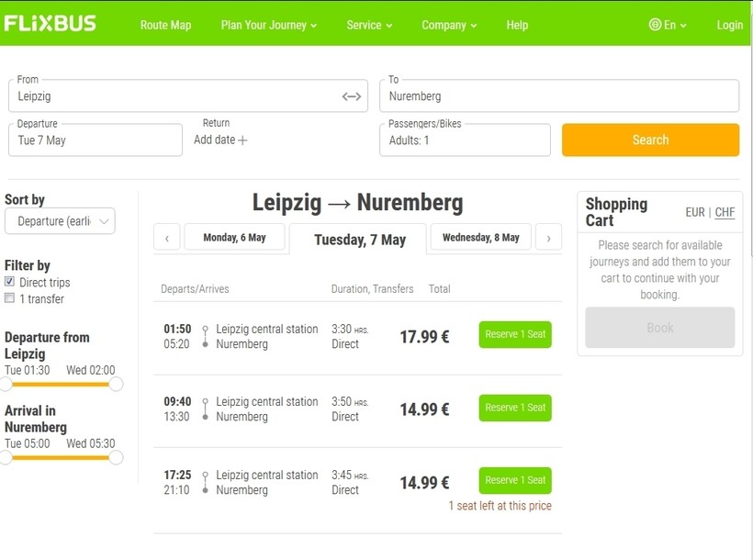Switch cart currency to CHF

[x=725, y=212]
